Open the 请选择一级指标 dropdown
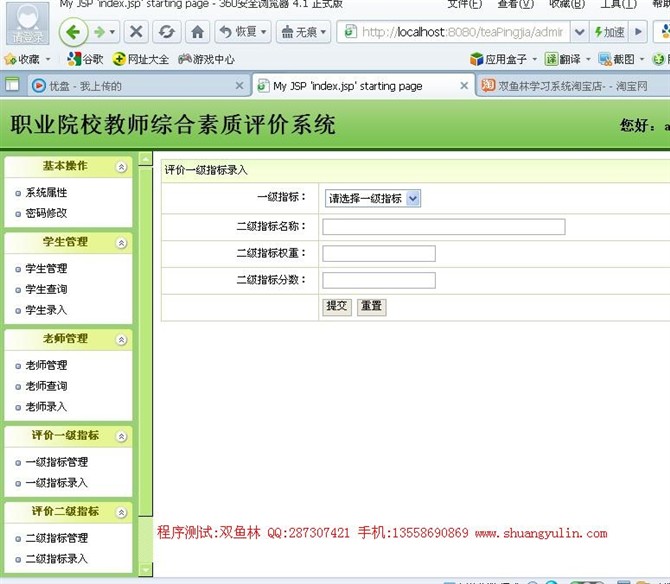This screenshot has height=584, width=670. pyautogui.click(x=373, y=198)
